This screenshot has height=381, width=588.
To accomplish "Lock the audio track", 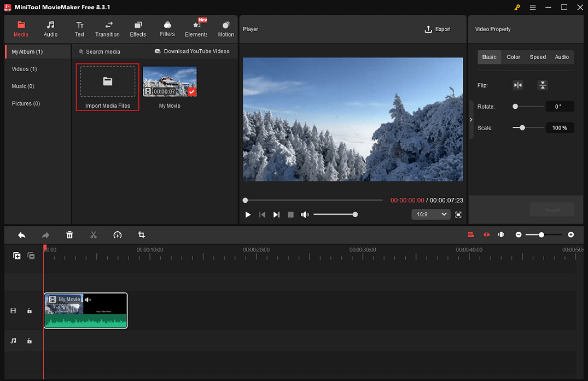I will tap(30, 341).
